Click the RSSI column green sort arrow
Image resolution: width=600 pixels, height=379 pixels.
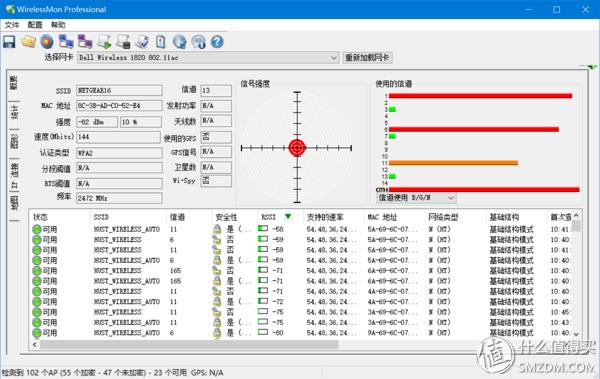click(288, 217)
